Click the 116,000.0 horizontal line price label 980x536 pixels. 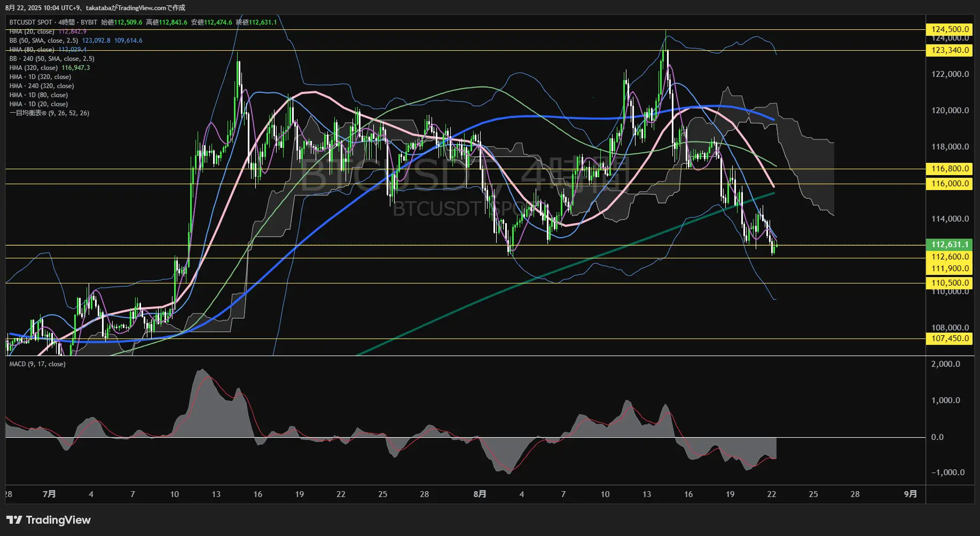pyautogui.click(x=950, y=184)
